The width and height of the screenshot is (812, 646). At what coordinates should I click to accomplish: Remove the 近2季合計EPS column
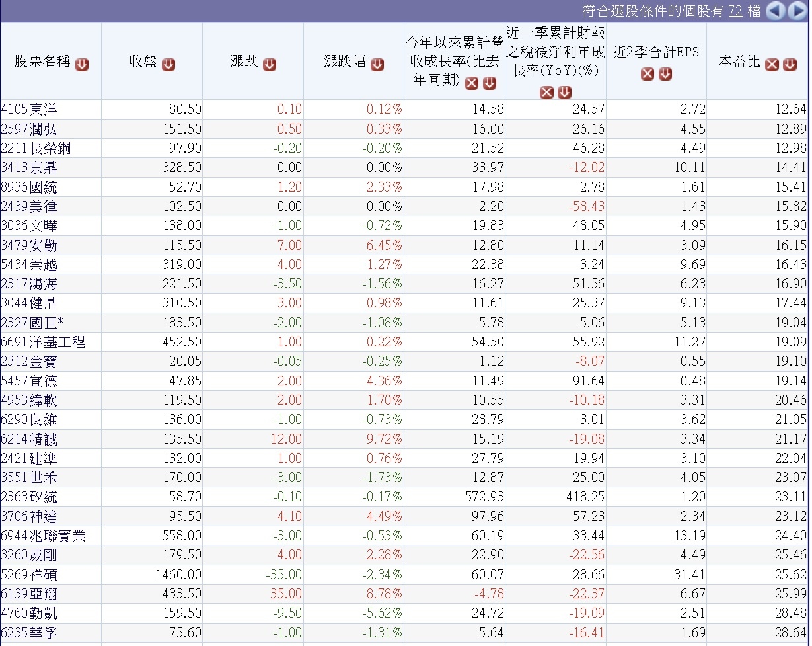[647, 73]
